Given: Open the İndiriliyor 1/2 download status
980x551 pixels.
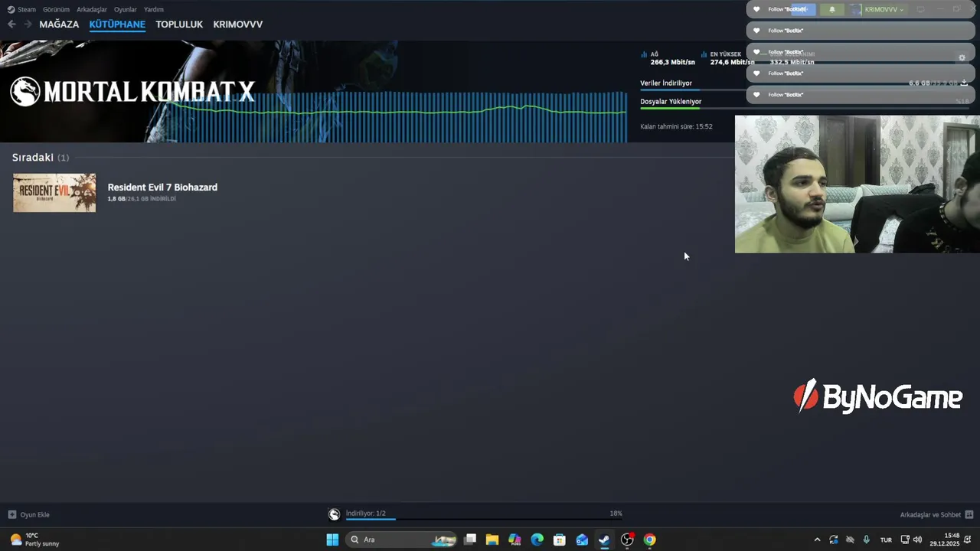Looking at the screenshot, I should point(366,514).
